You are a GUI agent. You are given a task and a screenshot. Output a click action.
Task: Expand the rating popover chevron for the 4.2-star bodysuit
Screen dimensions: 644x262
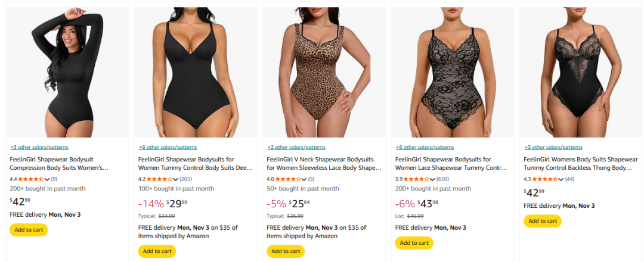coord(176,179)
